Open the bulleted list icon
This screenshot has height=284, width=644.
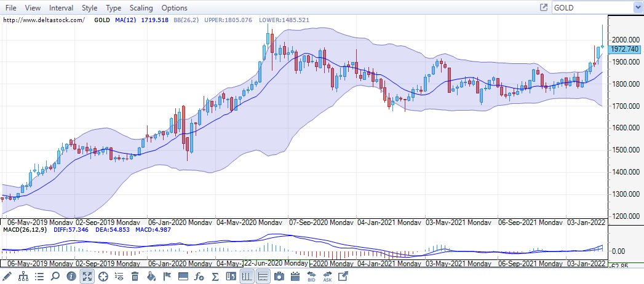(x=39, y=276)
